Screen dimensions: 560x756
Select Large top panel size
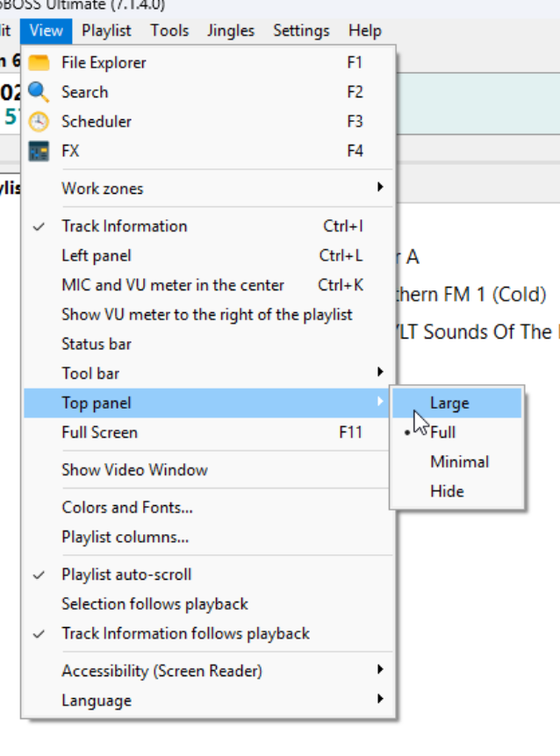[x=456, y=403]
